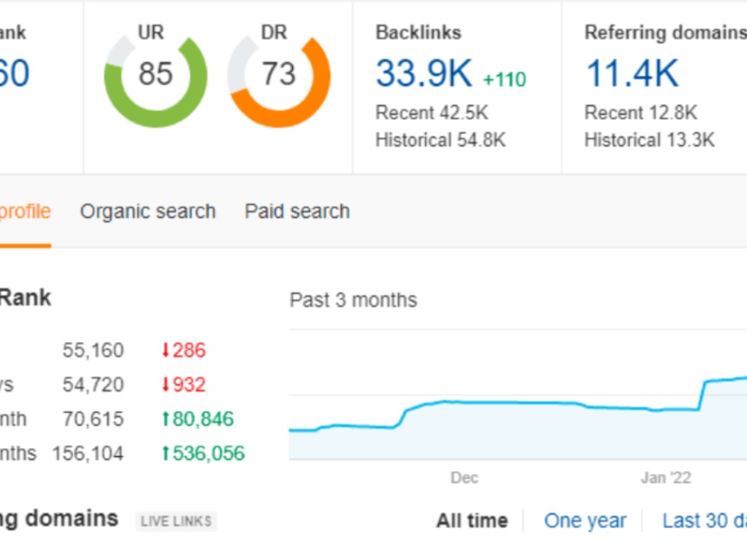This screenshot has height=560, width=747.
Task: Select the All time range
Action: (472, 520)
